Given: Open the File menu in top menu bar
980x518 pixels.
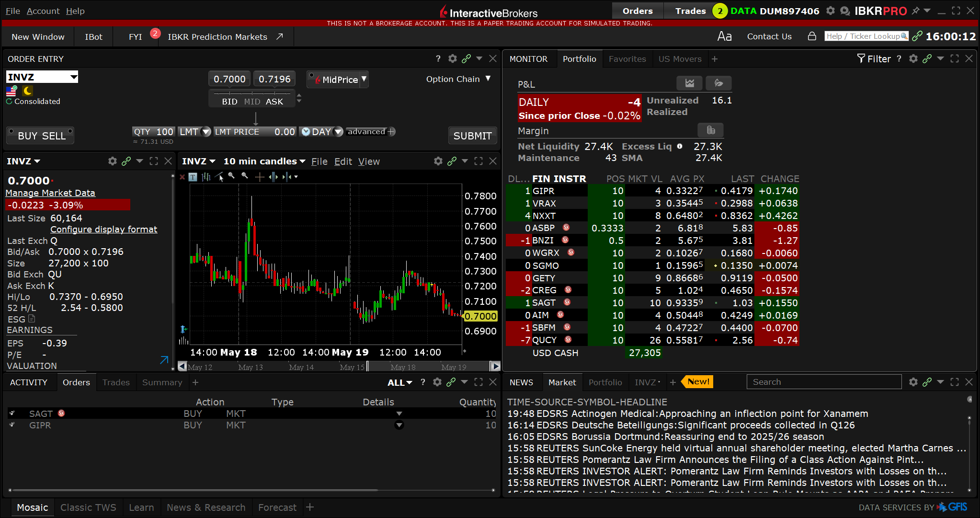Looking at the screenshot, I should [x=13, y=11].
